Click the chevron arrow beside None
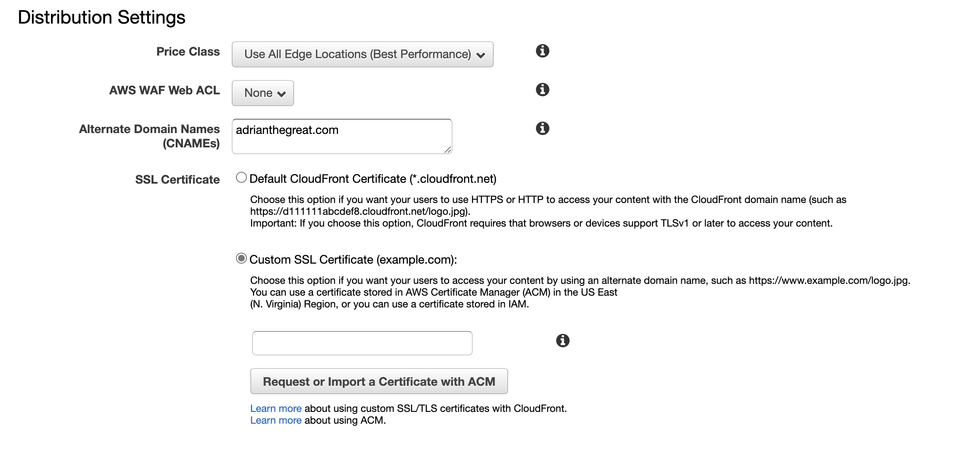The image size is (980, 470). pyautogui.click(x=281, y=94)
